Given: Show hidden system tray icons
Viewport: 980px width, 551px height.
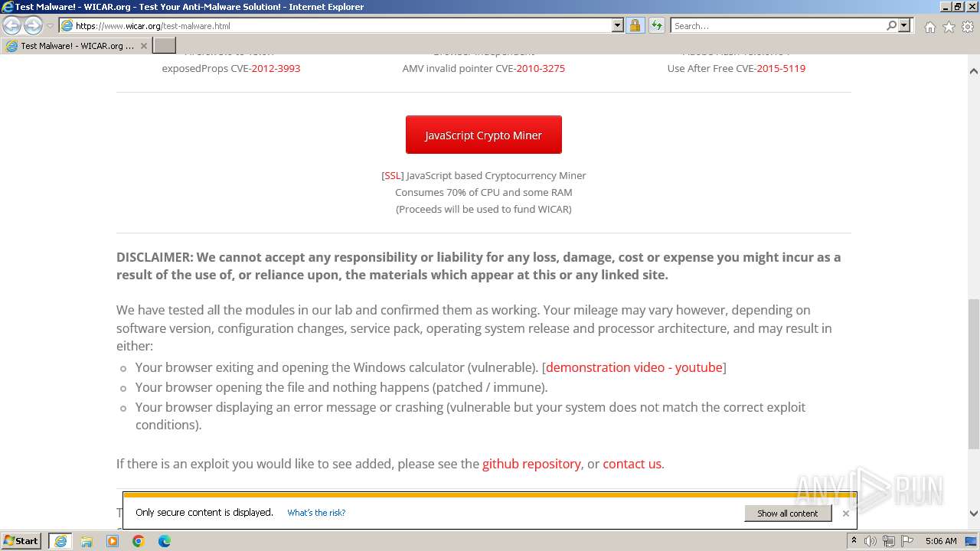Looking at the screenshot, I should tap(854, 541).
